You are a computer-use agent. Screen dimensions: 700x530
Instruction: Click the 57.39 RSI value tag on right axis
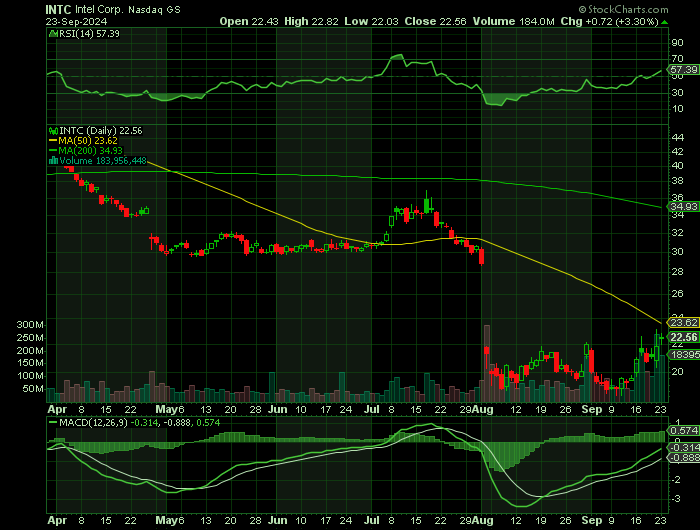683,70
